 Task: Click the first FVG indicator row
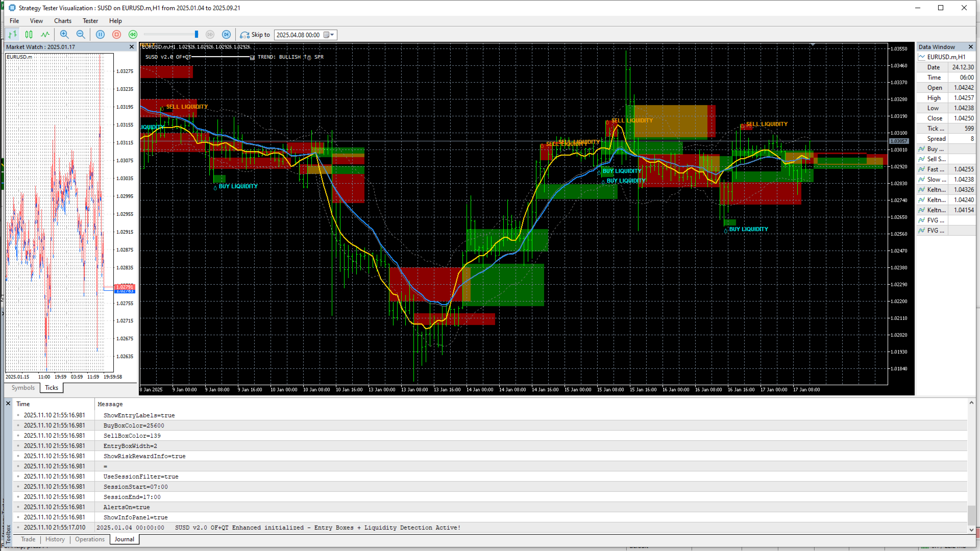pyautogui.click(x=946, y=220)
